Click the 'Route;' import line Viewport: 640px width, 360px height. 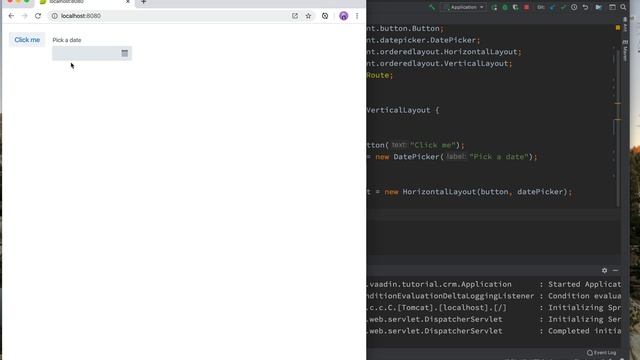click(x=380, y=76)
